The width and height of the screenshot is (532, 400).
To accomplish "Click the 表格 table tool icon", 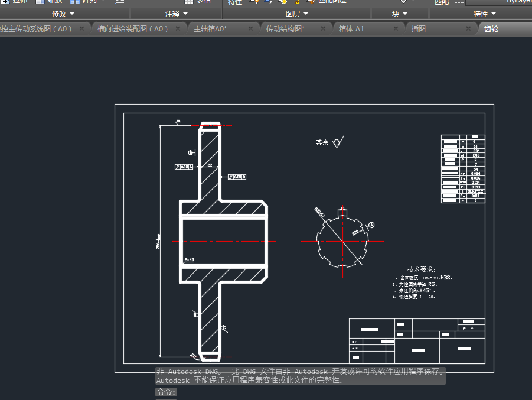I will coord(189,2).
